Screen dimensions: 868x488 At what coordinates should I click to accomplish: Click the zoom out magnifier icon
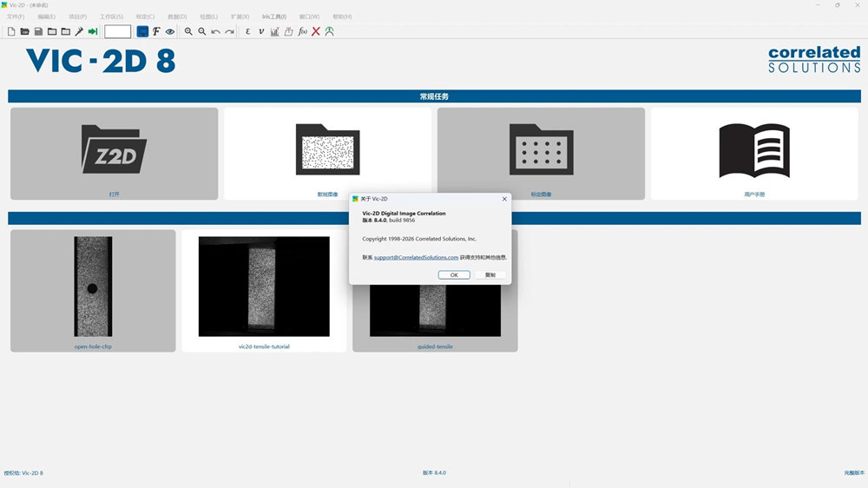point(202,31)
